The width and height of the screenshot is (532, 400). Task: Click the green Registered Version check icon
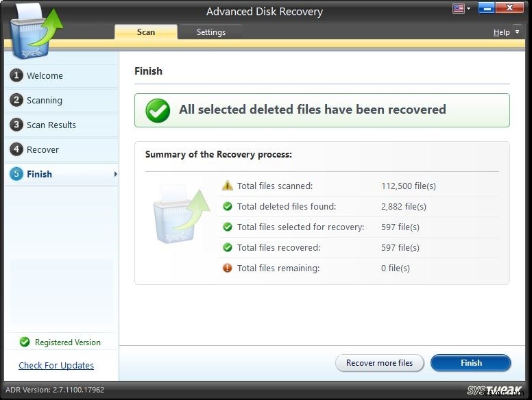pos(25,342)
